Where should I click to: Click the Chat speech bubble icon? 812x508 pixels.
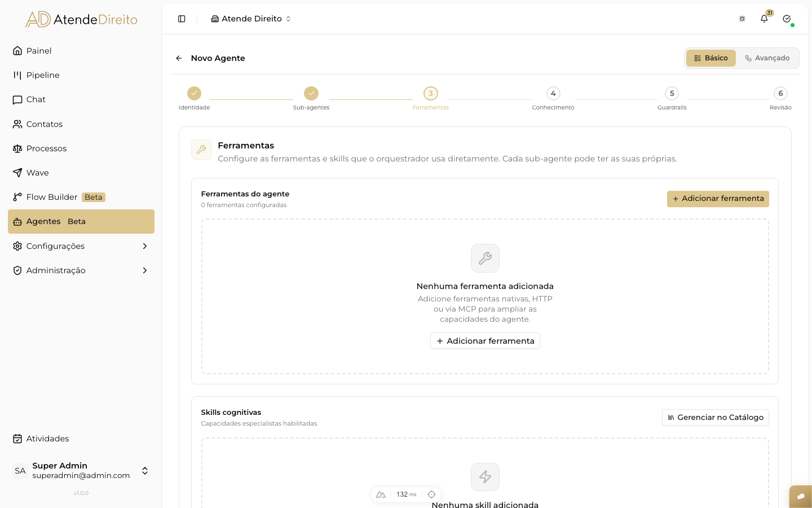(x=17, y=99)
